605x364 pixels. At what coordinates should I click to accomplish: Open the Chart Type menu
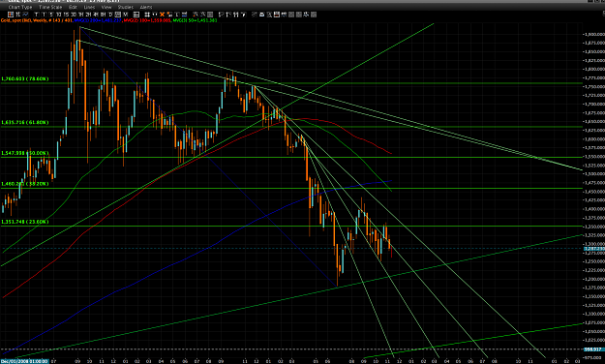click(20, 8)
